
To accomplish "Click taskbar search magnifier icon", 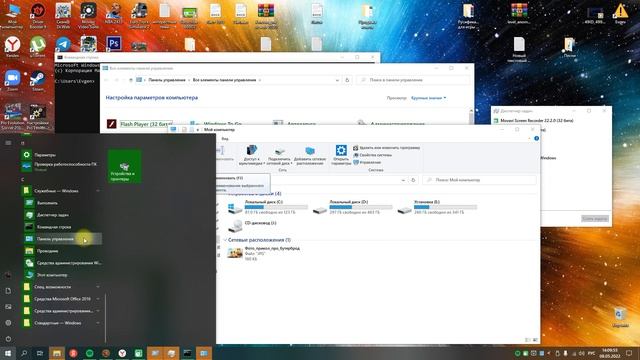I will point(24,353).
